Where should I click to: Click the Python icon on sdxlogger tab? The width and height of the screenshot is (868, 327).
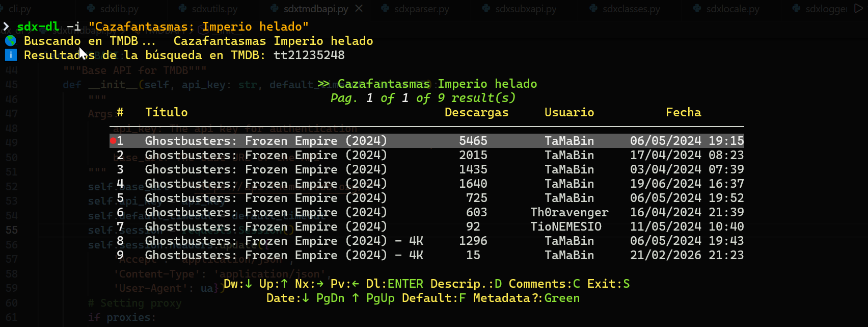(x=797, y=9)
